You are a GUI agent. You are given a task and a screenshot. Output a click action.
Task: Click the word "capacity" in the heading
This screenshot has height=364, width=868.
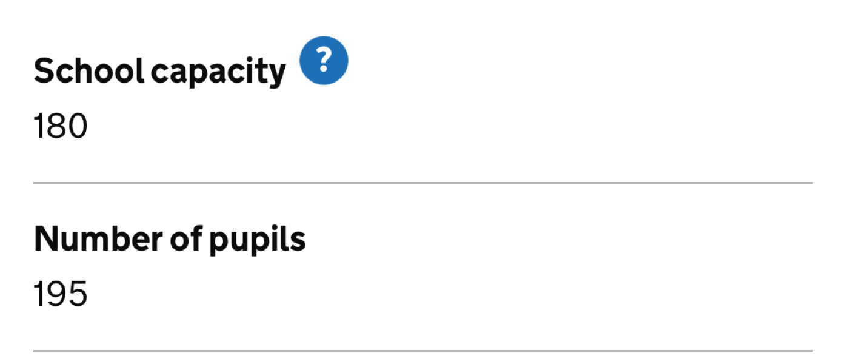click(218, 73)
